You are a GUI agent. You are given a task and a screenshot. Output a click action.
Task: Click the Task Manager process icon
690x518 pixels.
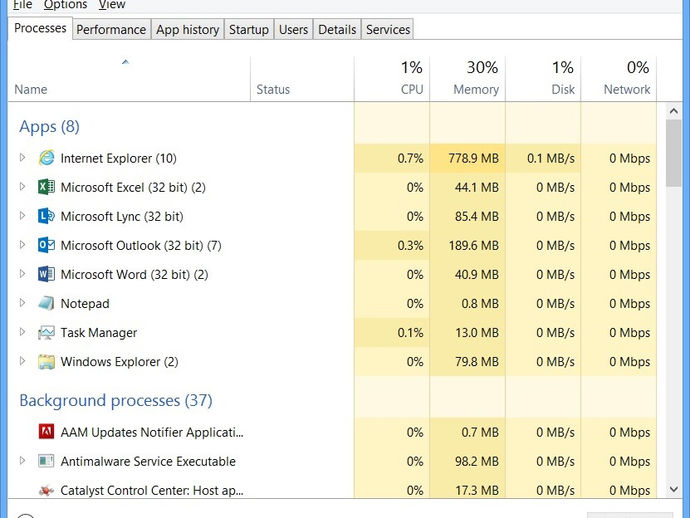[x=46, y=332]
